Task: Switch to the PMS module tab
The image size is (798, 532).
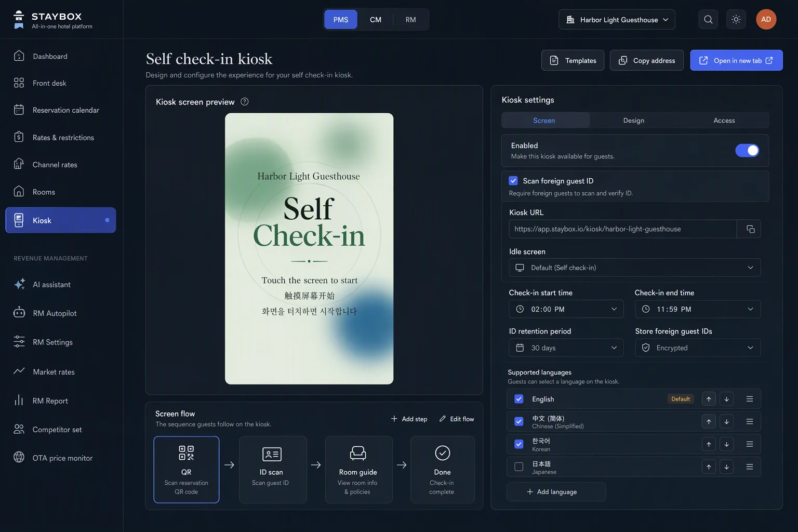Action: (x=341, y=19)
